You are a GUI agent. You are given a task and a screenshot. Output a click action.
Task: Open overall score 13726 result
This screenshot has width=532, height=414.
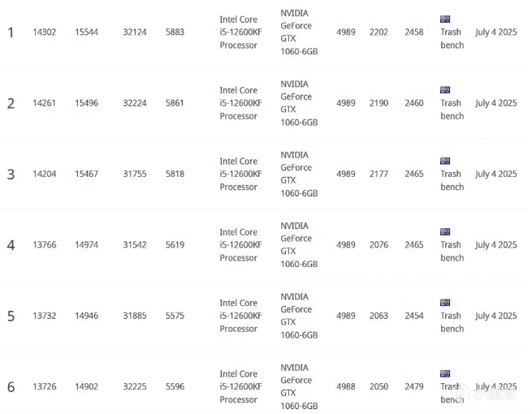coord(45,386)
